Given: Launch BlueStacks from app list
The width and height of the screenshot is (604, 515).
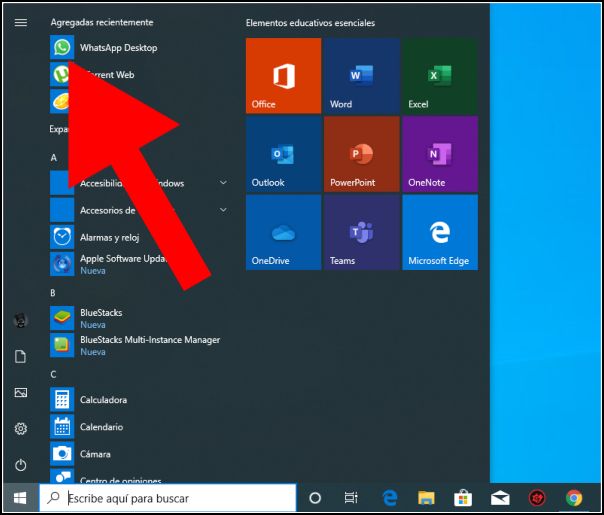Looking at the screenshot, I should [x=141, y=318].
